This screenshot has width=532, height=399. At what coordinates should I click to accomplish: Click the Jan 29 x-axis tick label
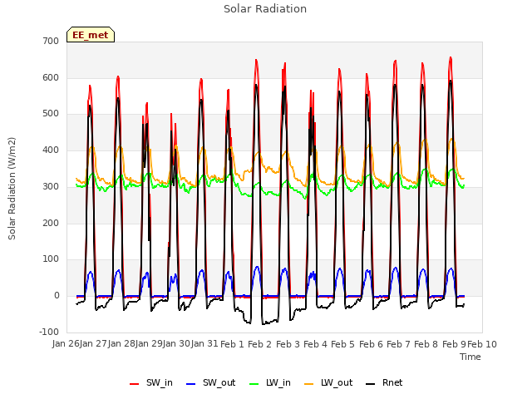pyautogui.click(x=149, y=344)
